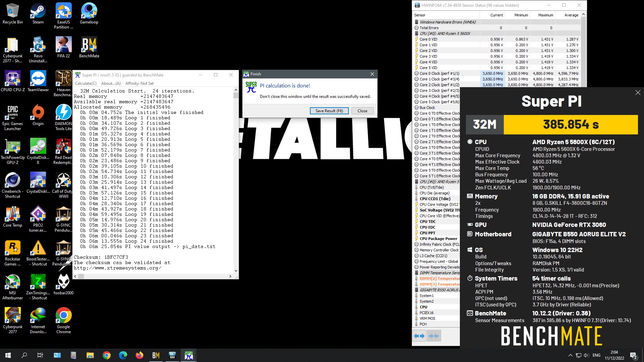Open Rockstar Games launcher icon
This screenshot has width=644, height=362.
pyautogui.click(x=13, y=253)
